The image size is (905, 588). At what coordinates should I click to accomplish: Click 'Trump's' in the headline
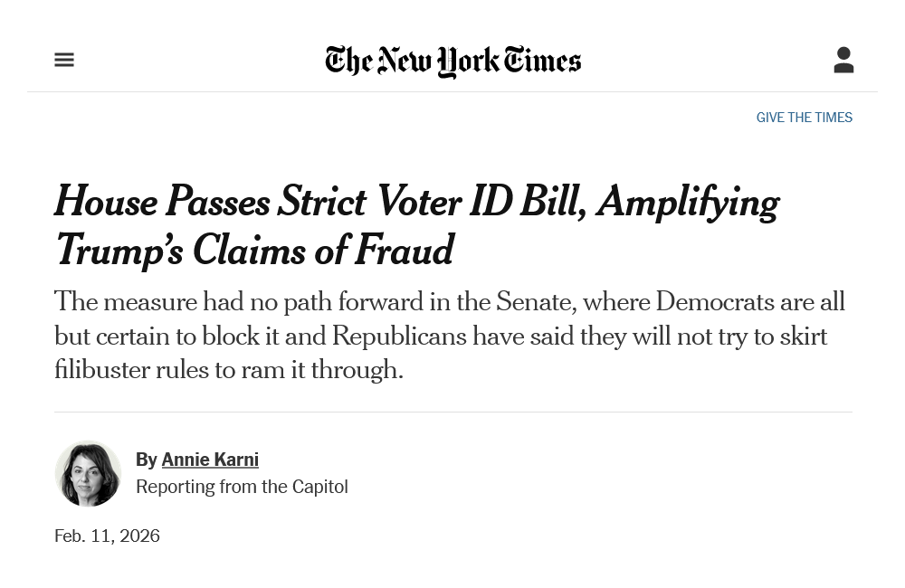119,251
